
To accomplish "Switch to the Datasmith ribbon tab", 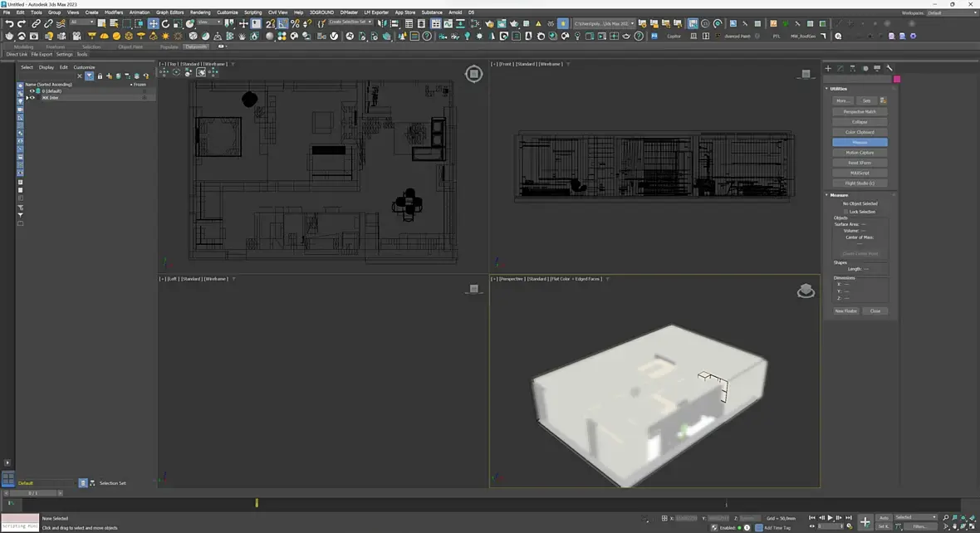I will pos(196,46).
